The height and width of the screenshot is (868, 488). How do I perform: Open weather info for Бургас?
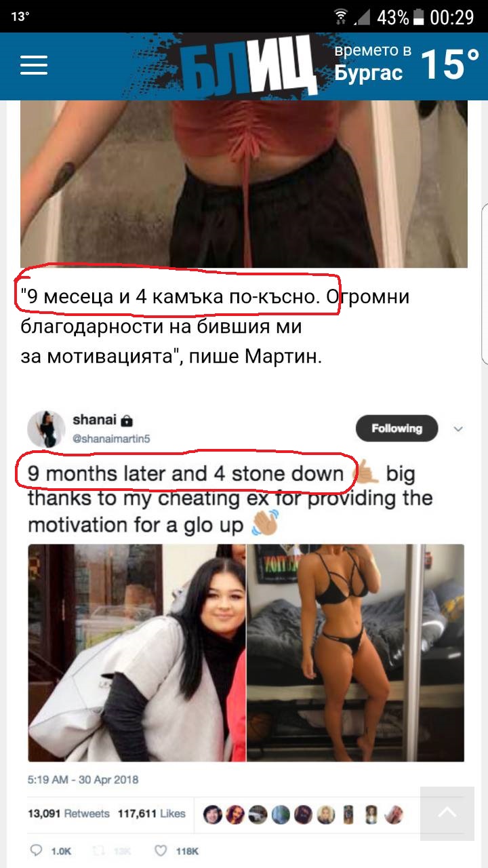(x=373, y=62)
